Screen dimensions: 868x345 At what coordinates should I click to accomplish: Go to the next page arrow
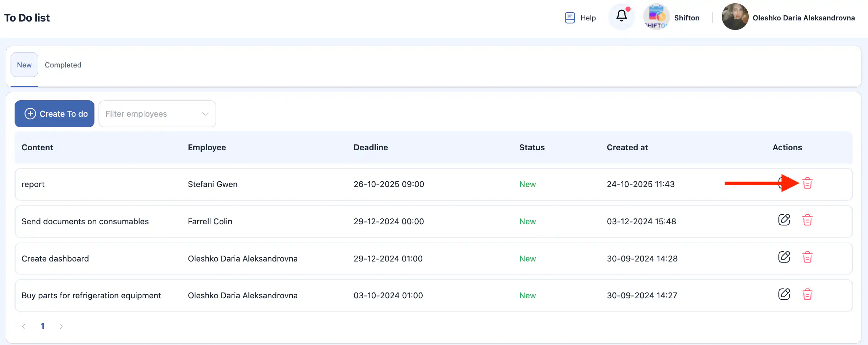61,326
